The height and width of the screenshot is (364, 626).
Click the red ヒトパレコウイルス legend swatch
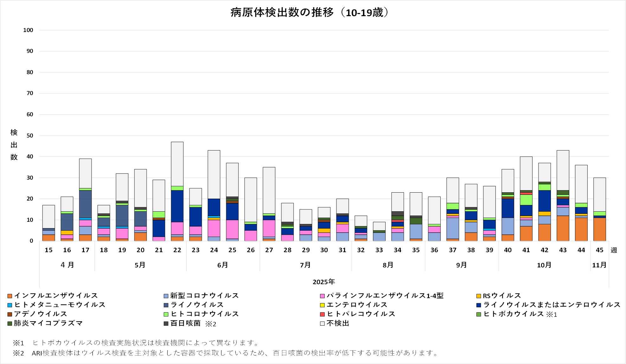[x=322, y=314]
